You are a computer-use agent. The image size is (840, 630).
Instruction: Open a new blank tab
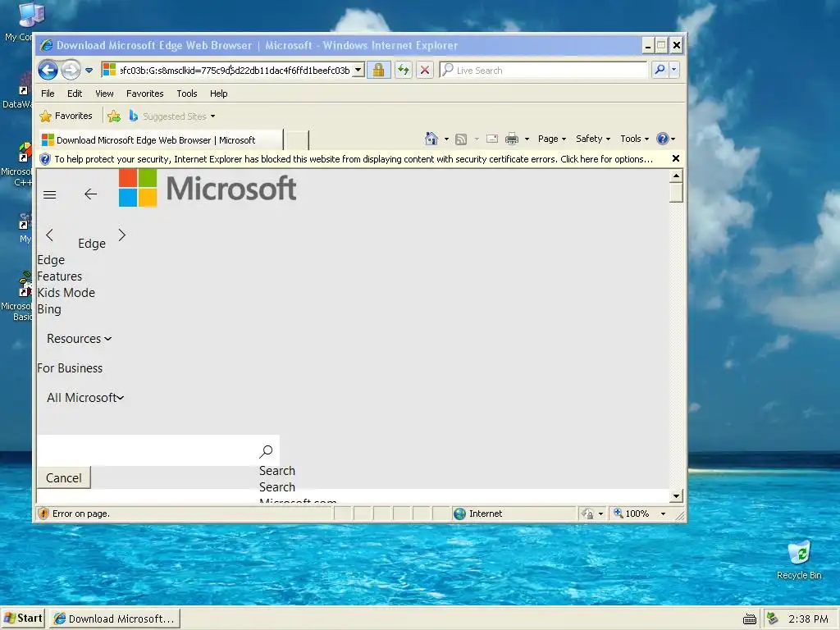click(296, 140)
